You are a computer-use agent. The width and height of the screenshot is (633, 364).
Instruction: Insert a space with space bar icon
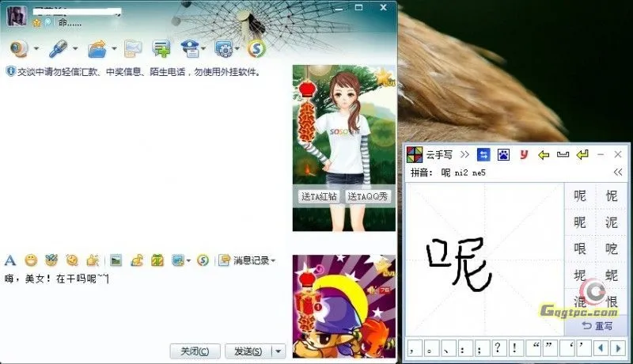(563, 154)
